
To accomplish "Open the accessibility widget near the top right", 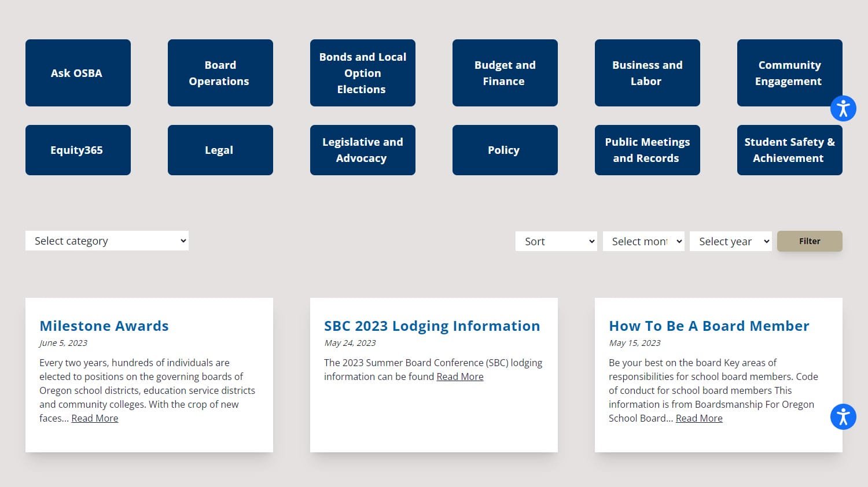I will 843,108.
